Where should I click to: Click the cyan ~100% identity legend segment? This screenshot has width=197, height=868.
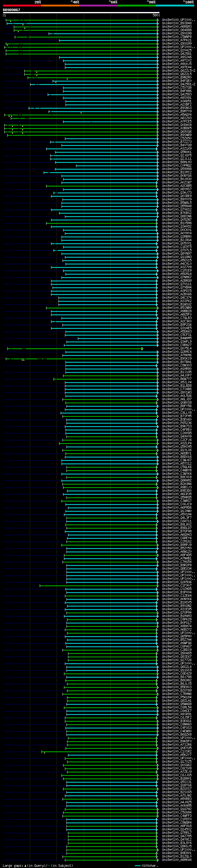click(x=175, y=6)
